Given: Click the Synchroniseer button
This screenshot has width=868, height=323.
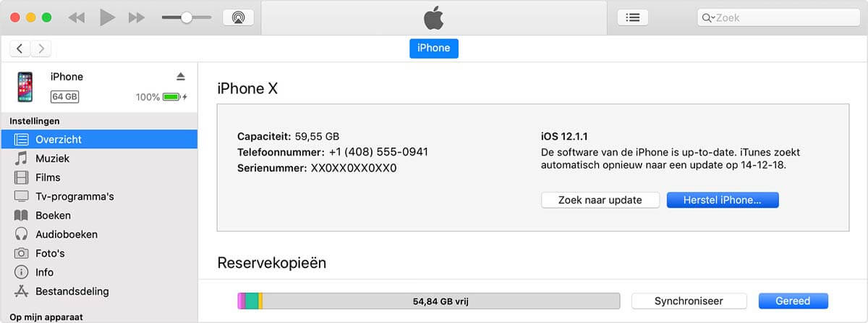Looking at the screenshot, I should (689, 301).
